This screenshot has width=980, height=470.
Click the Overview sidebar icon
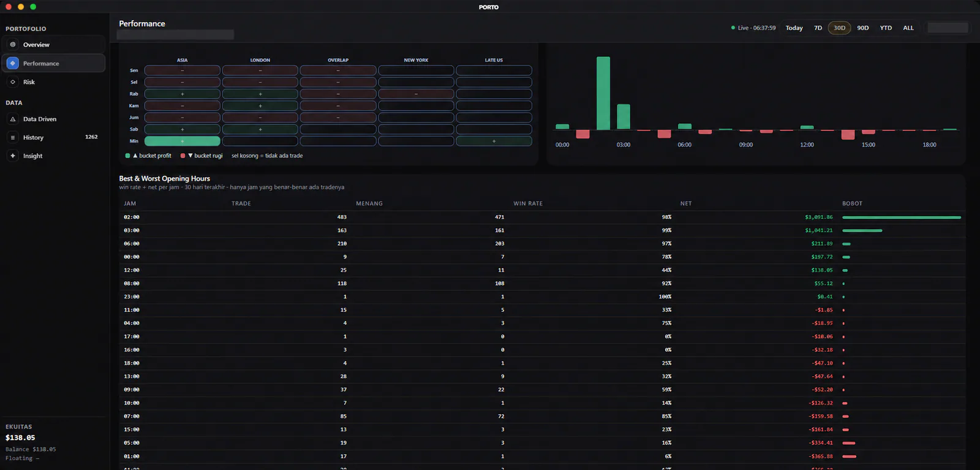(13, 45)
